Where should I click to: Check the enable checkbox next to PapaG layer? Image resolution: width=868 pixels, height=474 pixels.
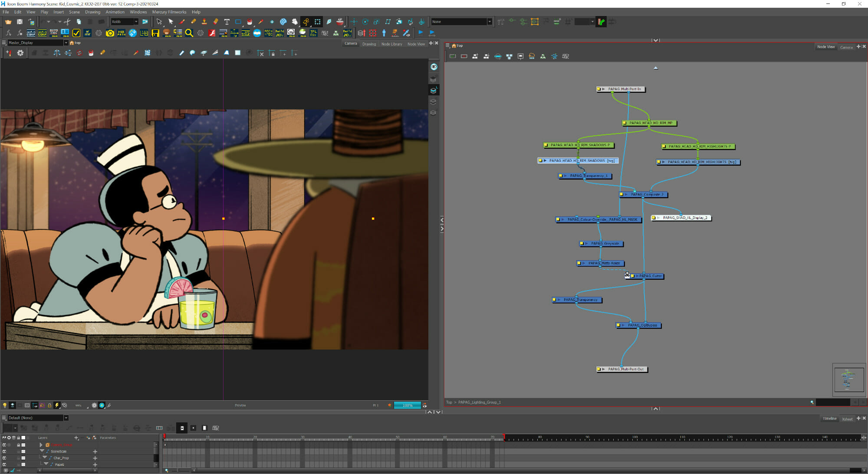pos(23,464)
